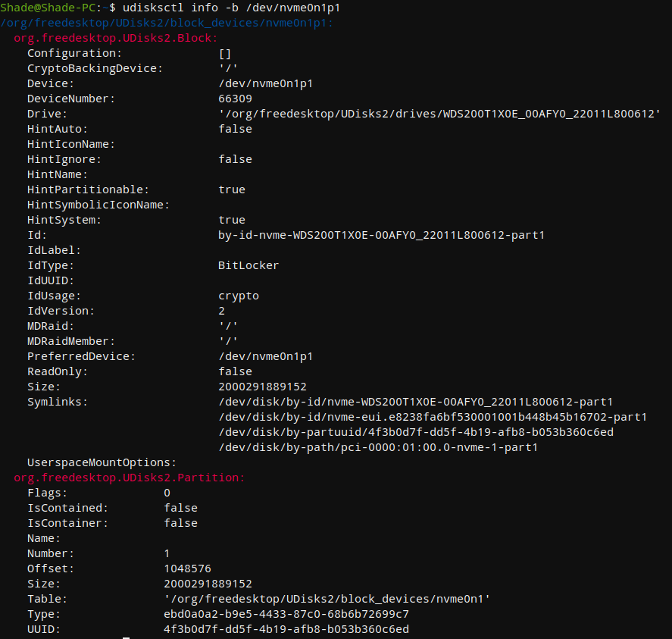Select the nvme-eui symlink line
672x639 pixels.
point(432,416)
